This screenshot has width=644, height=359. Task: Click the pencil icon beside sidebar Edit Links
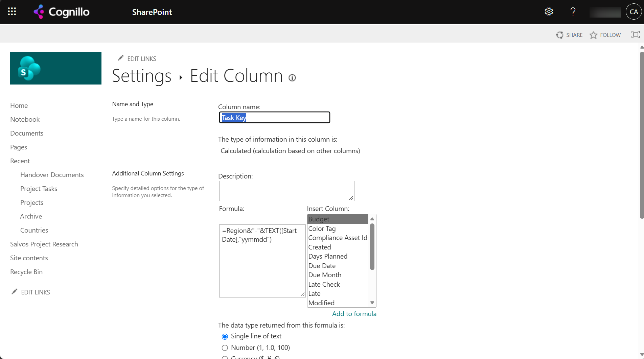pyautogui.click(x=14, y=292)
